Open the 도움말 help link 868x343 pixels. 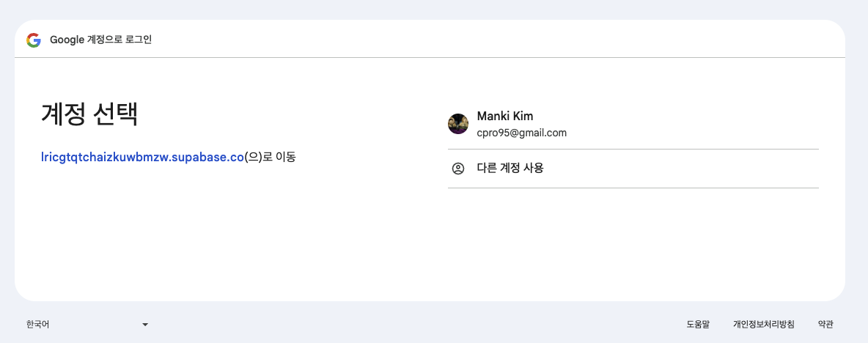[698, 324]
